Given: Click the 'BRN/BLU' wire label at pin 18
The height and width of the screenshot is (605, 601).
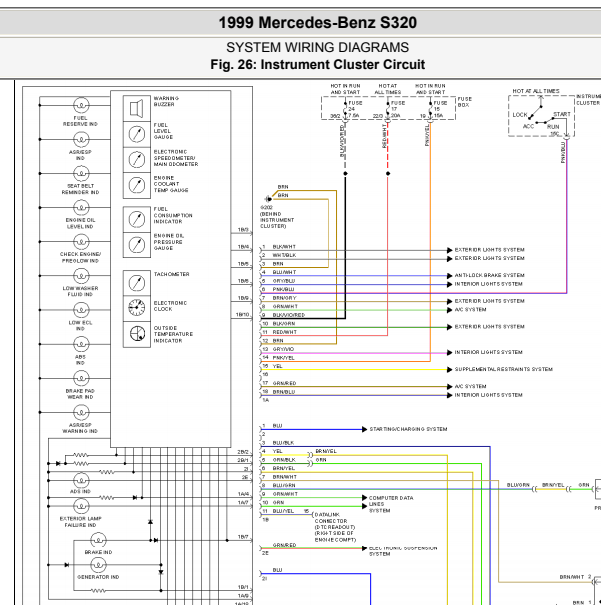Looking at the screenshot, I should point(284,392).
